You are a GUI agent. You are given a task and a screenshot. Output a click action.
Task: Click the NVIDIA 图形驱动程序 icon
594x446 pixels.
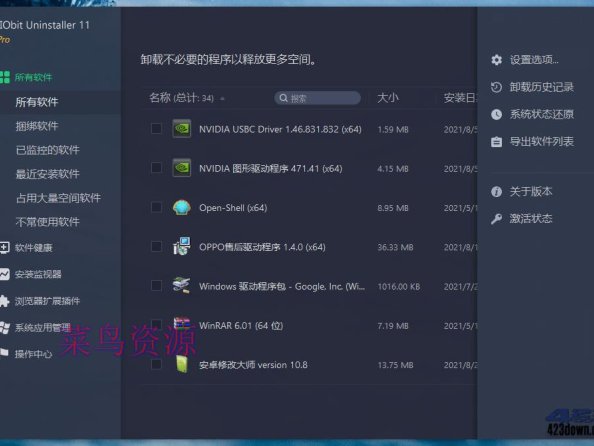pos(182,168)
